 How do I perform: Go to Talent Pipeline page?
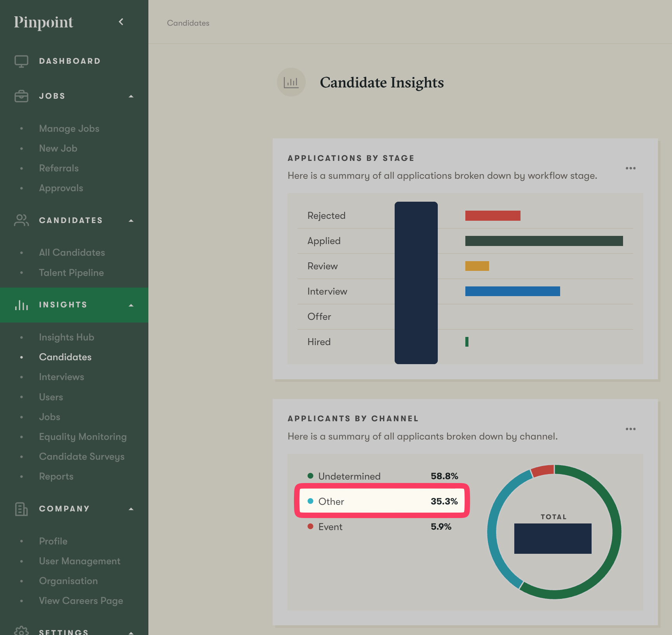pyautogui.click(x=71, y=273)
